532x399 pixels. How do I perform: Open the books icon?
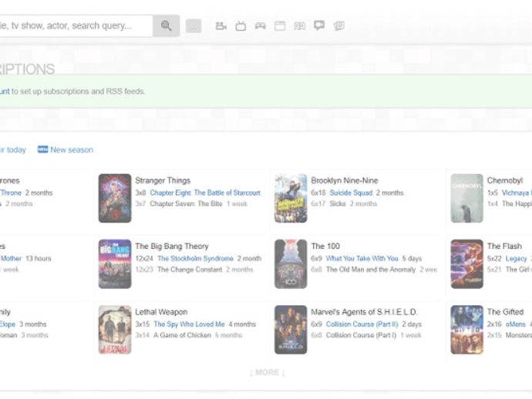pyautogui.click(x=300, y=25)
